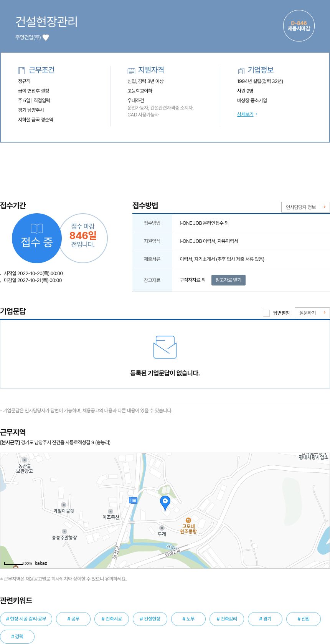Toggle the 답변펼침 checkbox

pyautogui.click(x=266, y=313)
